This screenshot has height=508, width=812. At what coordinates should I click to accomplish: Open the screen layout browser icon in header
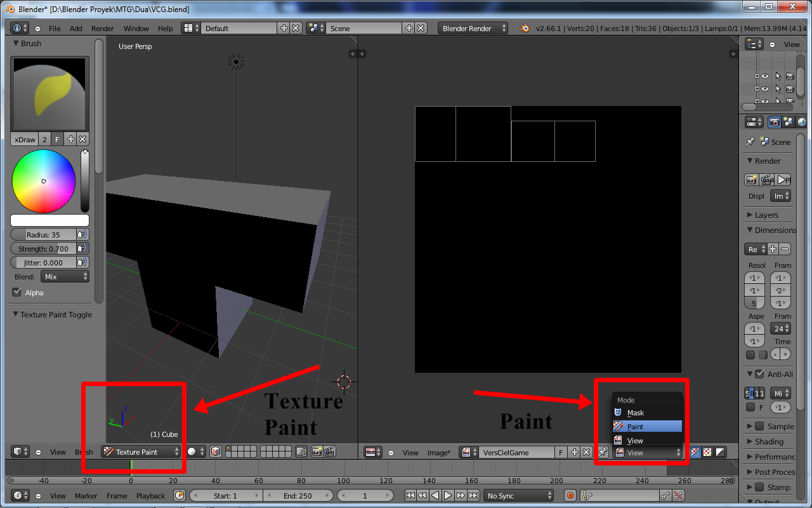pos(188,28)
